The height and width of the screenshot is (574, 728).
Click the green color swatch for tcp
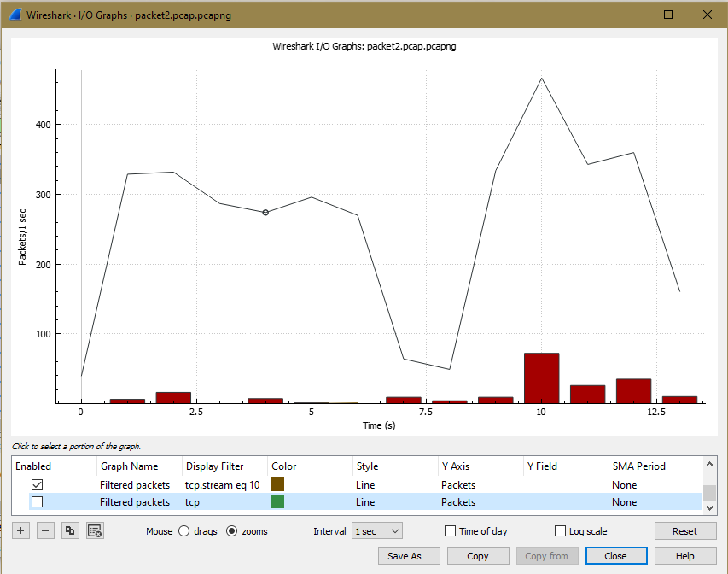pos(278,502)
